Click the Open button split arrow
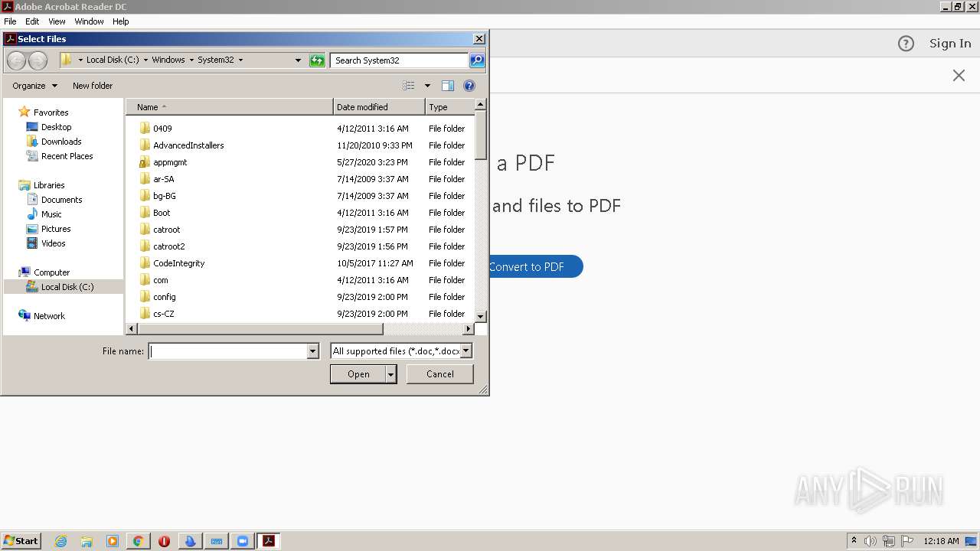 (390, 374)
